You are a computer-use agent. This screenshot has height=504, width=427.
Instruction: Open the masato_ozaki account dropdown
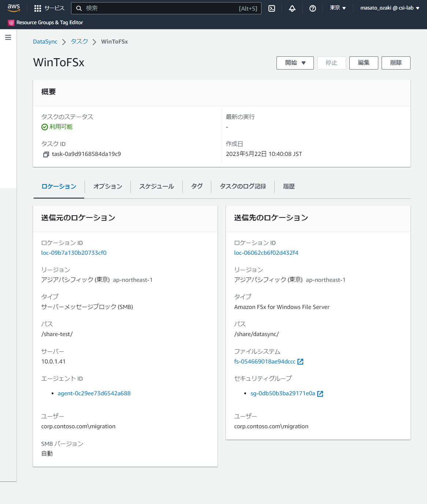tap(390, 8)
